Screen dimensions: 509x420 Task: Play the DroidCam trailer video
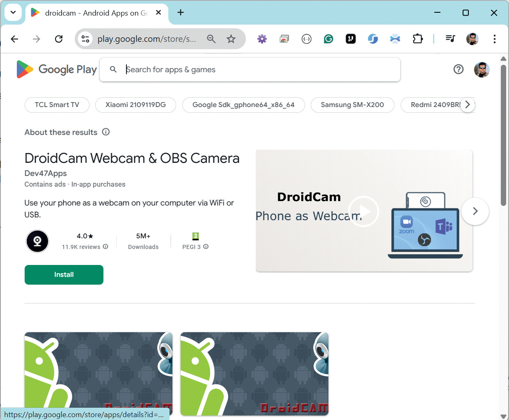coord(364,211)
